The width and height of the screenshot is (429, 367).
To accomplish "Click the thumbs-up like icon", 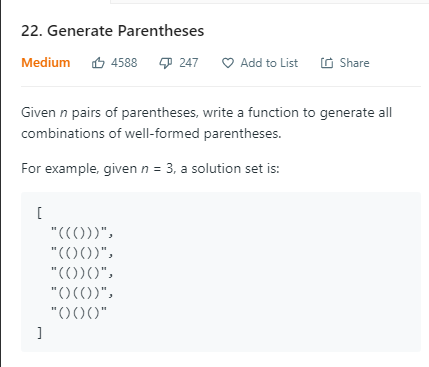I will pos(98,63).
